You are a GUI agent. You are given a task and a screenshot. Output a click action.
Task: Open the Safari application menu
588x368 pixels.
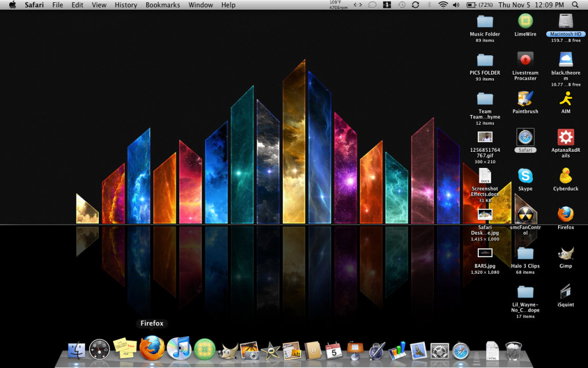[34, 5]
